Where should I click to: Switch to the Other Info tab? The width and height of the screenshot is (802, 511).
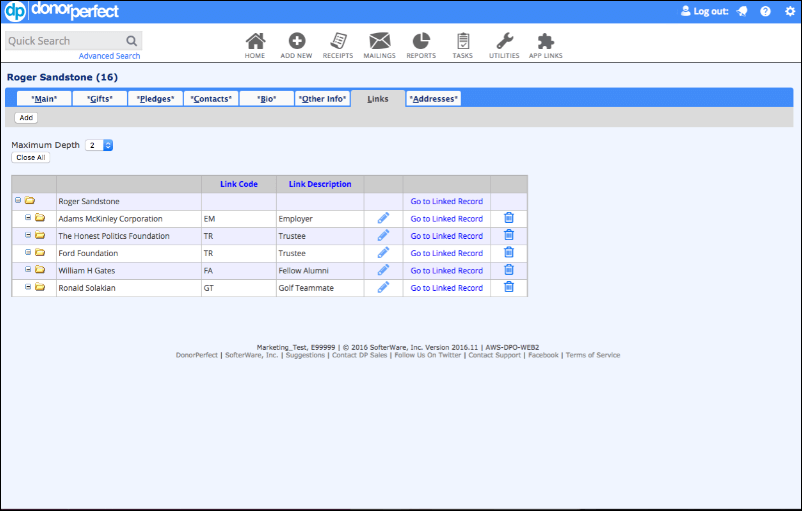click(323, 99)
